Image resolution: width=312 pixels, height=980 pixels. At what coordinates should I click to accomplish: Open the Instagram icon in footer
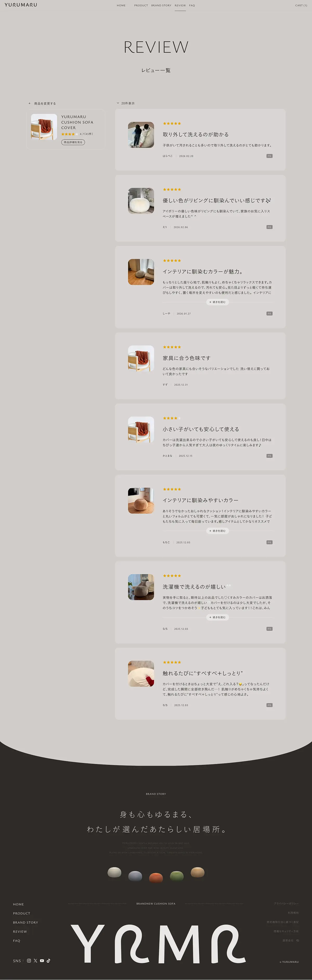tap(29, 961)
